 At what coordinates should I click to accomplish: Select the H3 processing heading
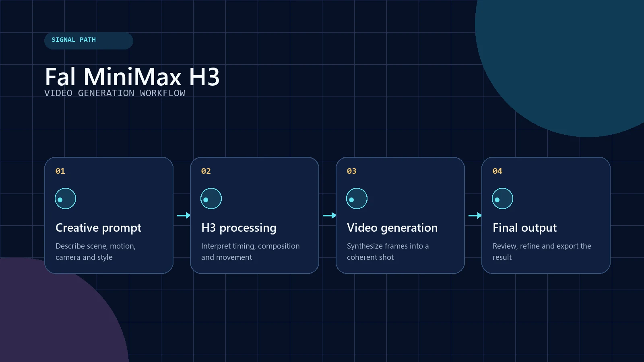[x=239, y=228]
